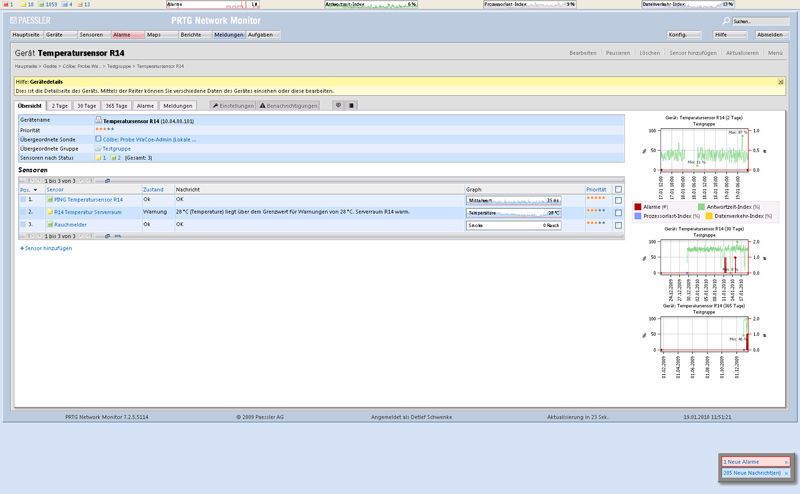The image size is (800, 494).
Task: Sort sensors using the Pos. column arrow
Action: [36, 189]
